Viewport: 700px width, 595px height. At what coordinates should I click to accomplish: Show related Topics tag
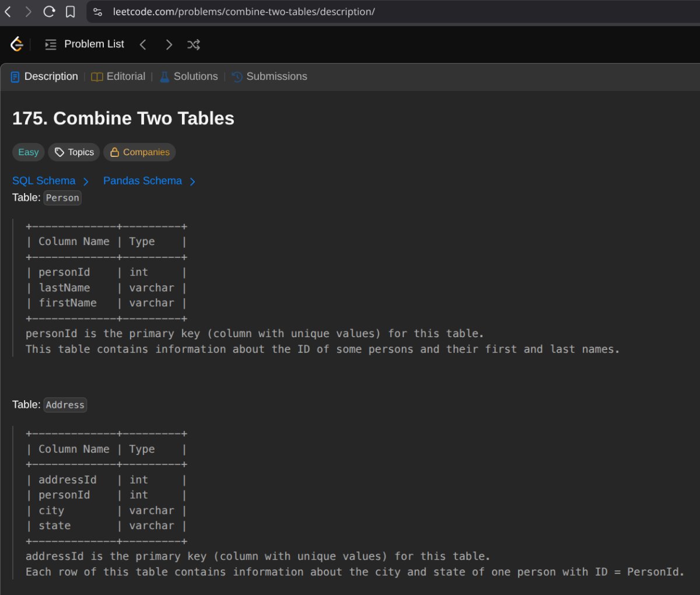click(74, 152)
